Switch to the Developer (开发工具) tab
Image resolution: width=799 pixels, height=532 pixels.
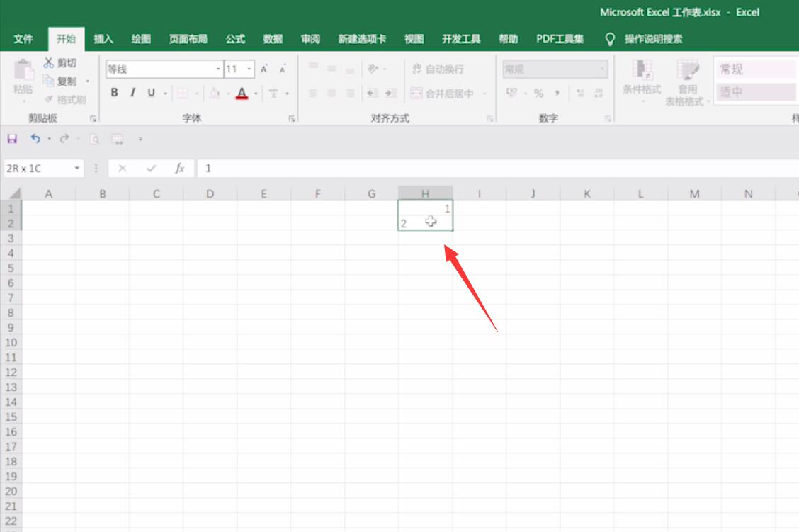[x=460, y=39]
